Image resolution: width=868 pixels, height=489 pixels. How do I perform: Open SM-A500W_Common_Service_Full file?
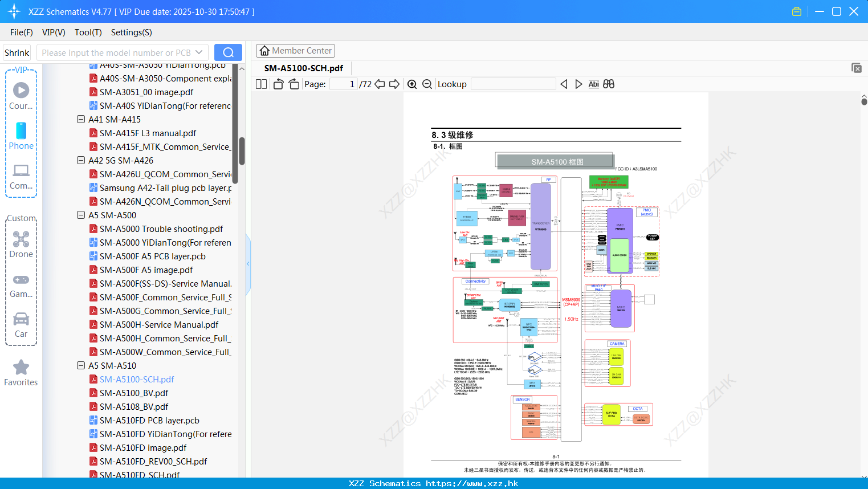pyautogui.click(x=165, y=352)
